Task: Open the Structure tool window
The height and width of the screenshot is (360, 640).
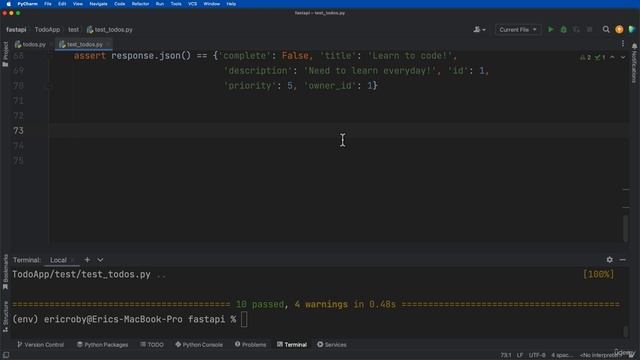Action: [x=5, y=316]
